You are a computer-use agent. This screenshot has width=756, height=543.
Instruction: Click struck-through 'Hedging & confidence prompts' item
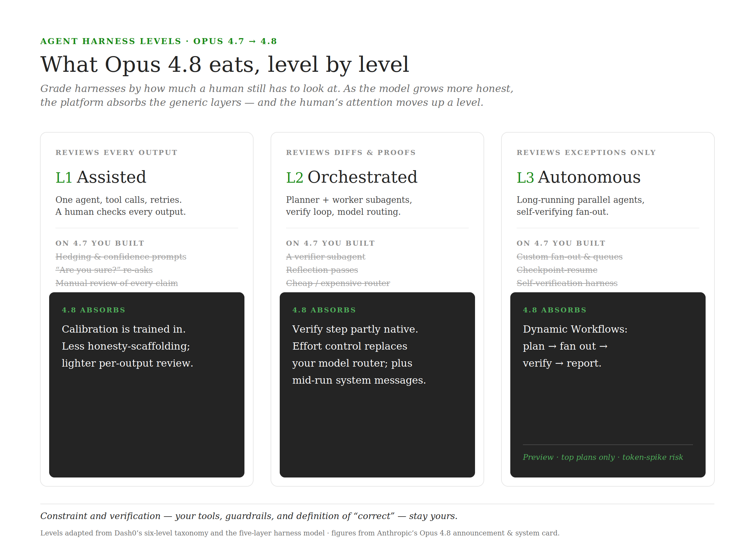[x=121, y=257]
